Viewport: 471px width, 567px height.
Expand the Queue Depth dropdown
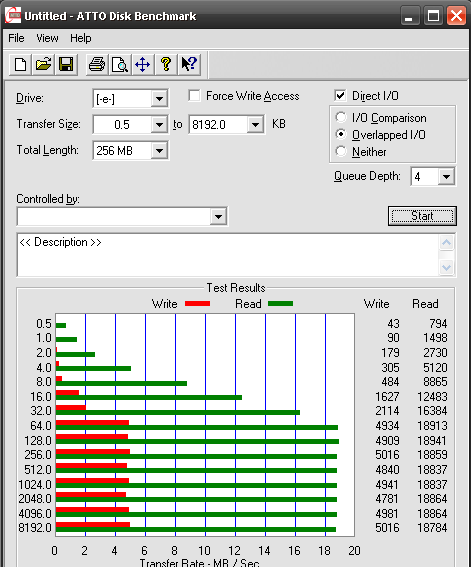446,176
